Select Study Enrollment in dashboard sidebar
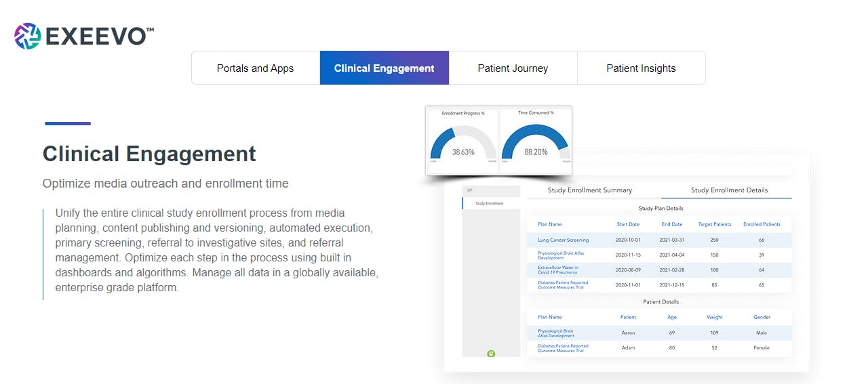Screen dimensions: 868x384 click(x=490, y=203)
